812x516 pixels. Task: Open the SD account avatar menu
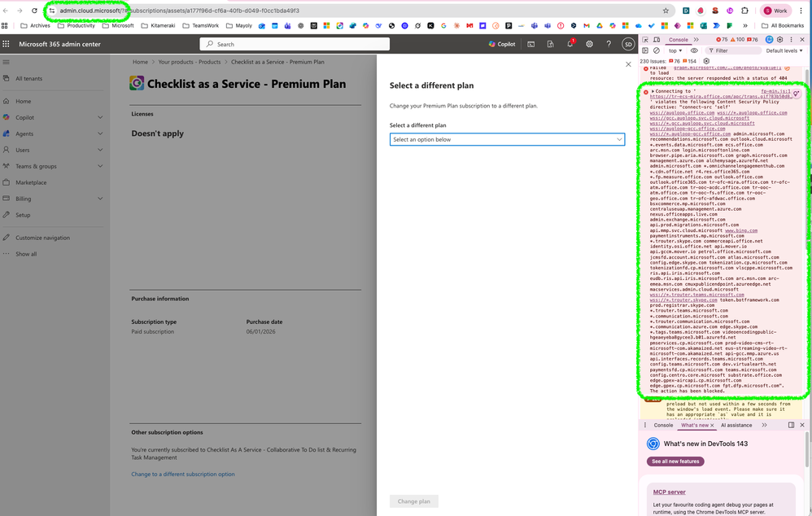[x=628, y=44]
